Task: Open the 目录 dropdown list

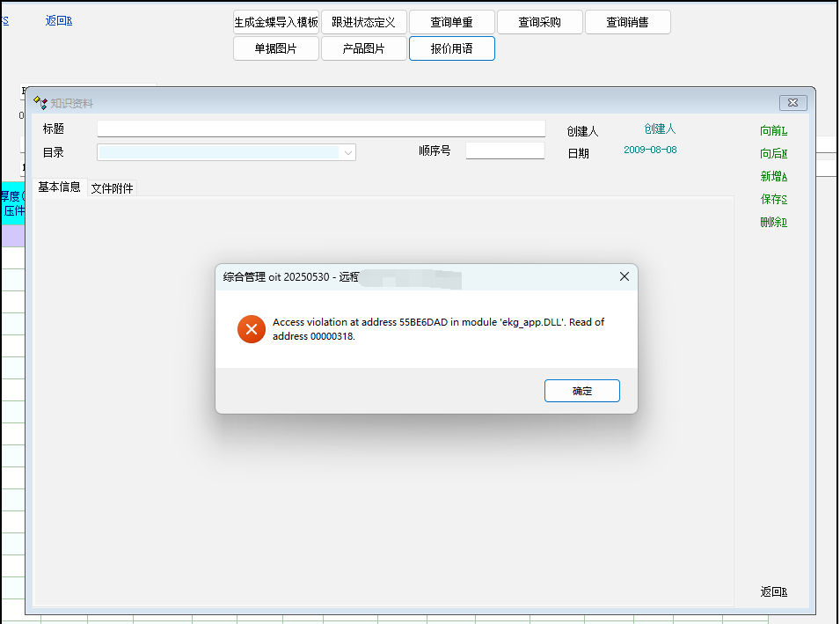Action: click(x=348, y=152)
